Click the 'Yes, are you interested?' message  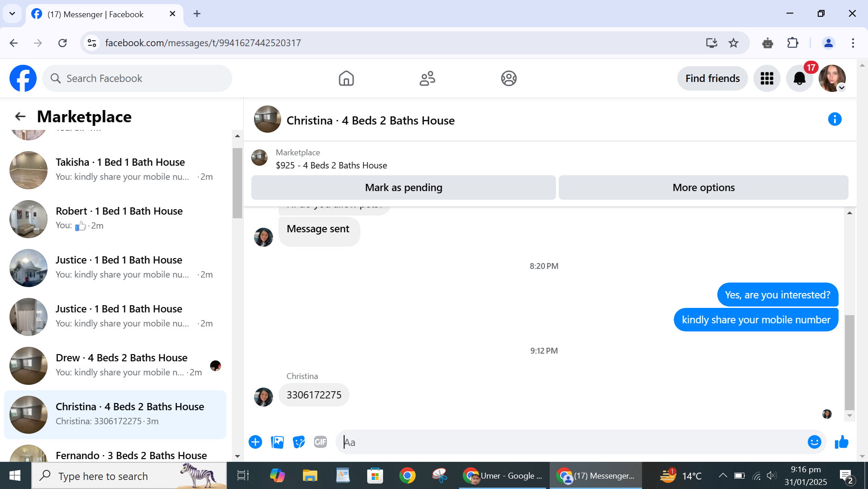point(777,295)
